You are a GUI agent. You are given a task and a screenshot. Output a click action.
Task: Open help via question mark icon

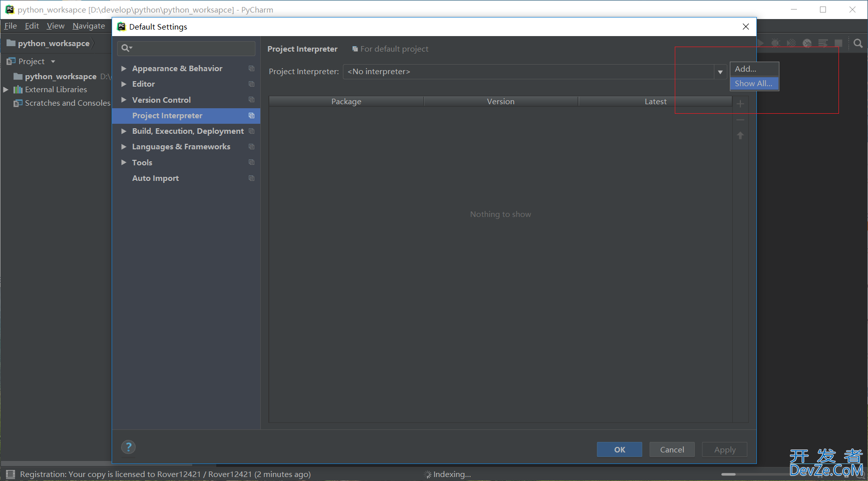pos(129,447)
